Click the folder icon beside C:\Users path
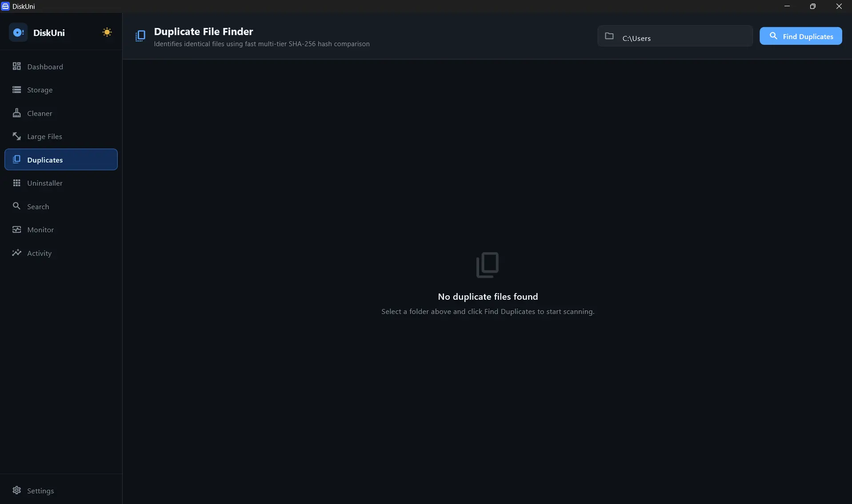Image resolution: width=852 pixels, height=504 pixels. [609, 36]
